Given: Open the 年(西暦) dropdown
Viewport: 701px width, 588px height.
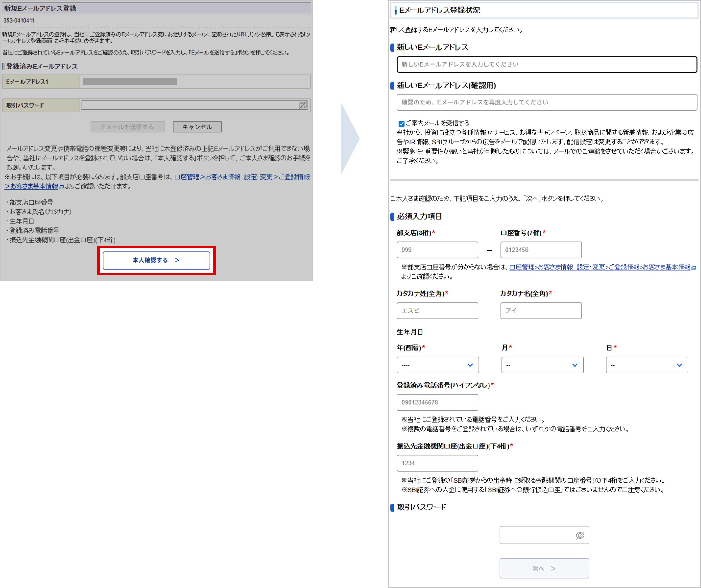Looking at the screenshot, I should [437, 365].
